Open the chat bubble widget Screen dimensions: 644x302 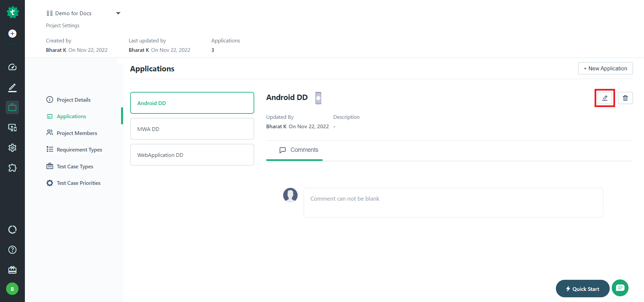[x=620, y=288]
